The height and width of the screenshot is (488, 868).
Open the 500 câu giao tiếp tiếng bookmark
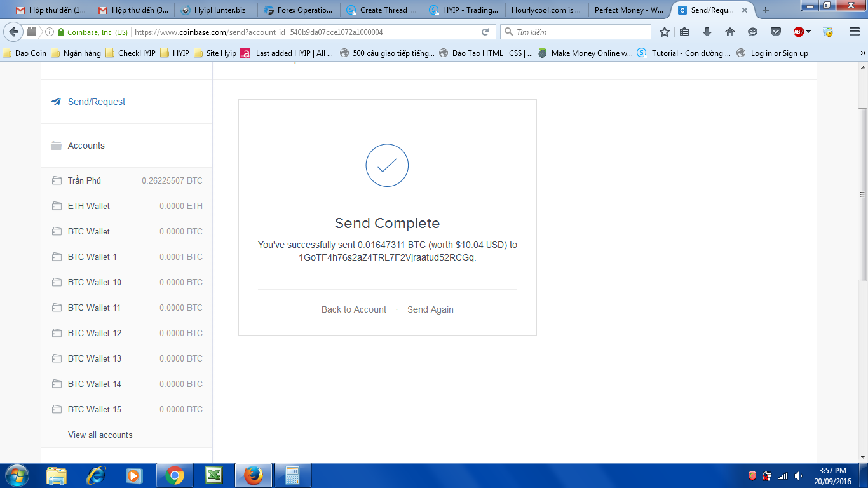pyautogui.click(x=387, y=53)
